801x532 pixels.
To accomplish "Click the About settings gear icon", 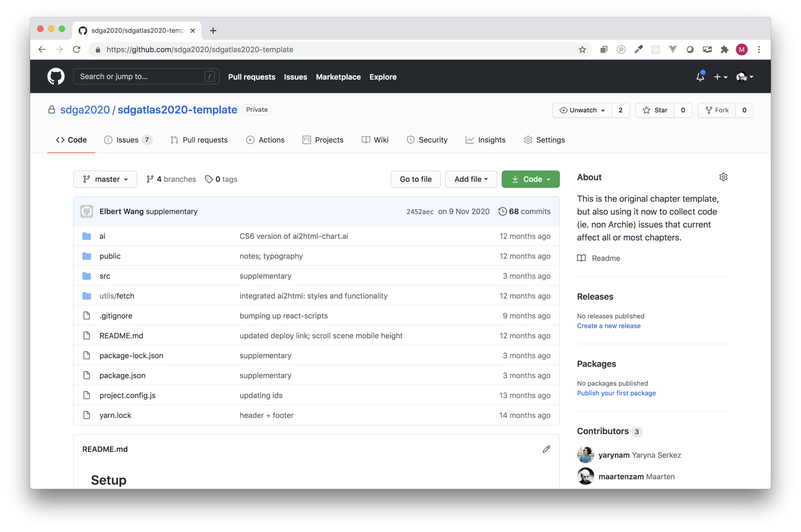I will pyautogui.click(x=723, y=177).
